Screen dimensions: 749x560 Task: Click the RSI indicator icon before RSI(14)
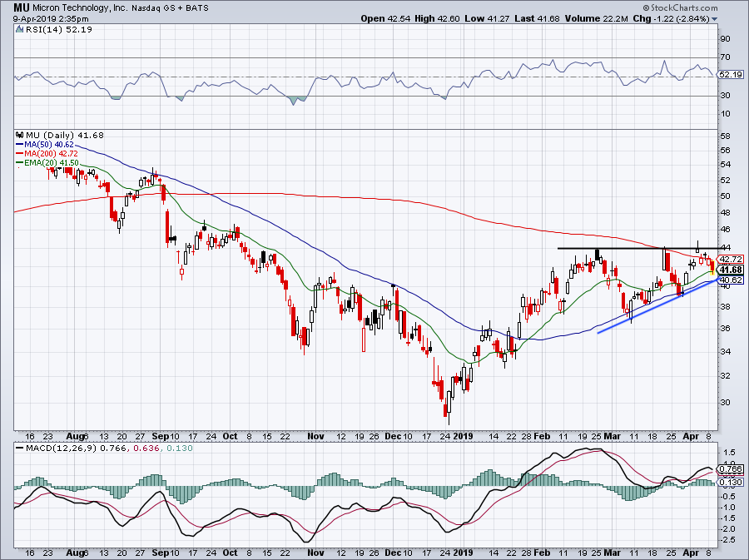pyautogui.click(x=19, y=30)
